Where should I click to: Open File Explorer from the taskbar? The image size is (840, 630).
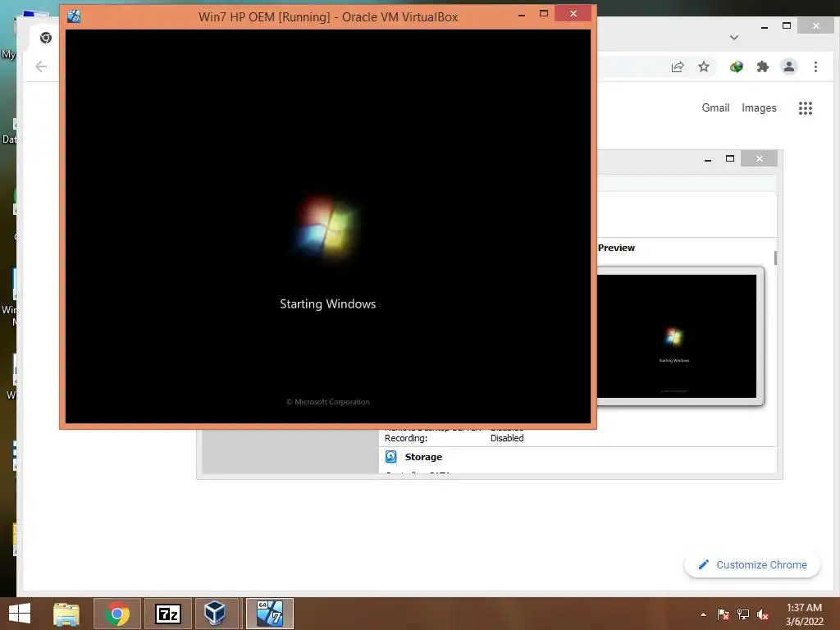tap(66, 614)
